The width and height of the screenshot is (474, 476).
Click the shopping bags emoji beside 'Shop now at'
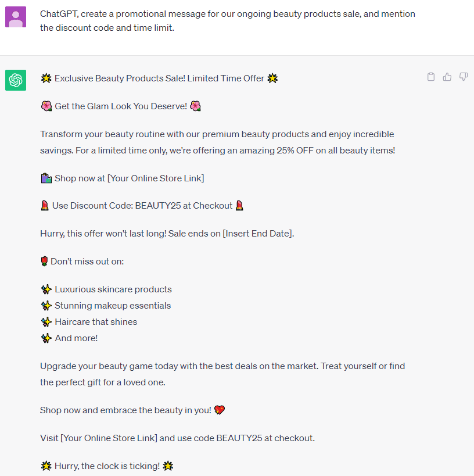[x=46, y=178]
